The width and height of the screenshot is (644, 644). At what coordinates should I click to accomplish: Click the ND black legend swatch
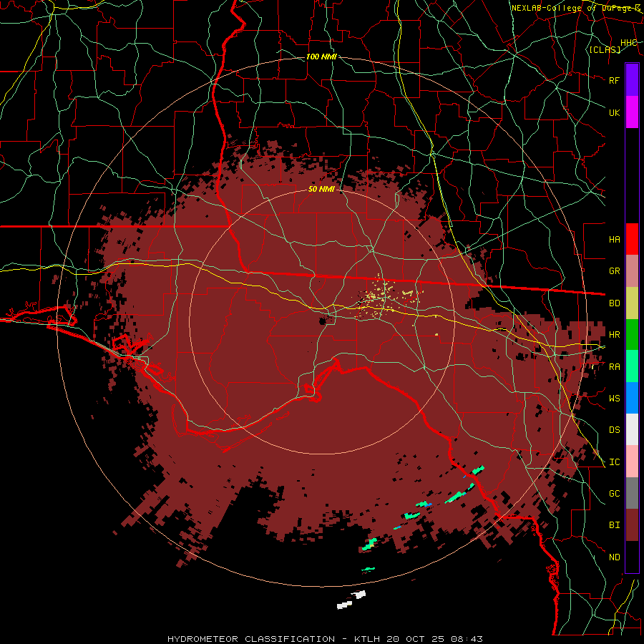[632, 557]
